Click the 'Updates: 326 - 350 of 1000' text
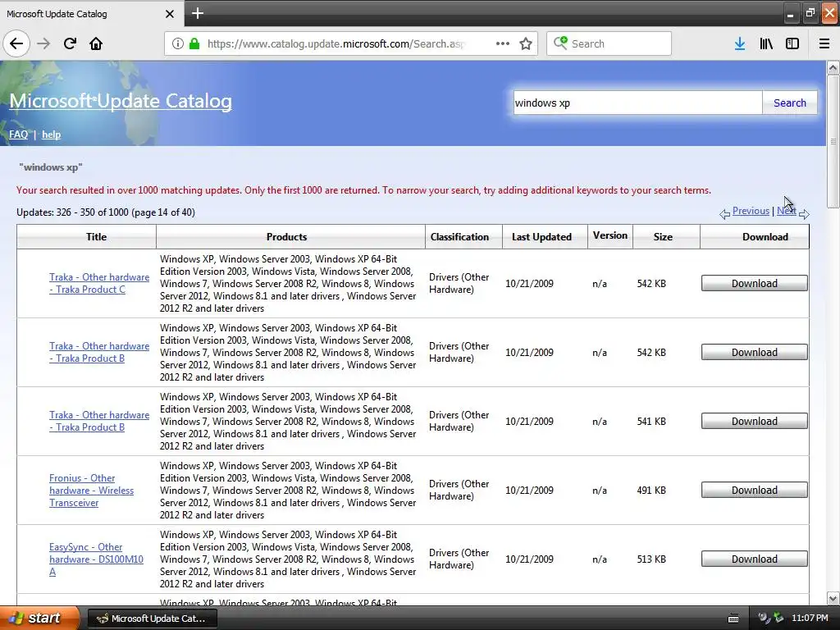Screen dimensions: 840x630 tap(72, 212)
